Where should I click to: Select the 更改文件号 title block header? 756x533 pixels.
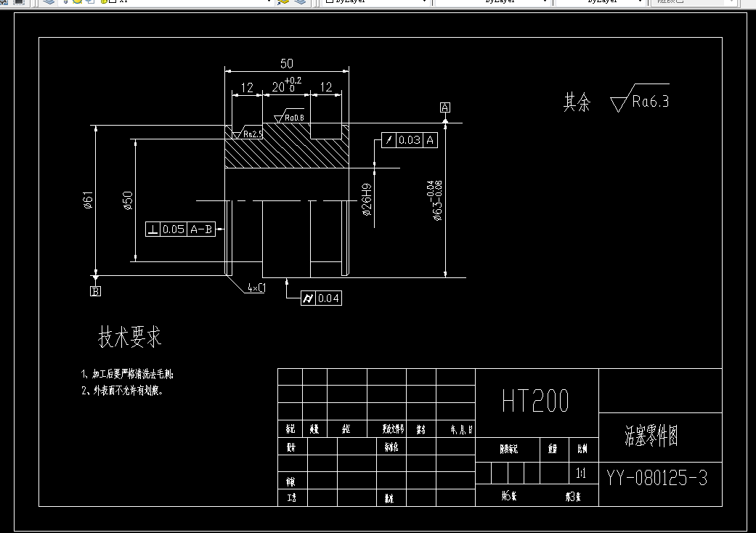tap(393, 429)
